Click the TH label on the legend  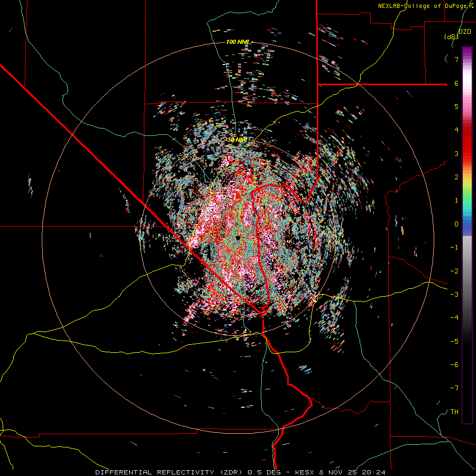[x=454, y=411]
